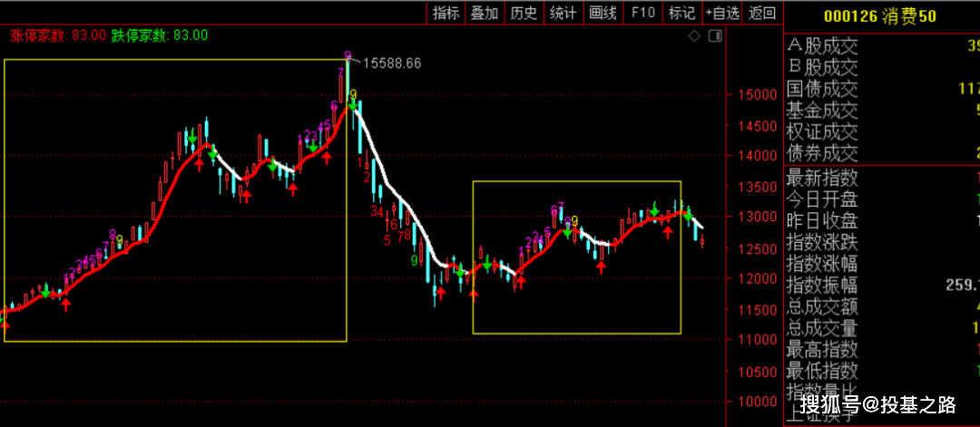The height and width of the screenshot is (427, 980).
Task: Click the 统计 statistics button
Action: [x=563, y=13]
